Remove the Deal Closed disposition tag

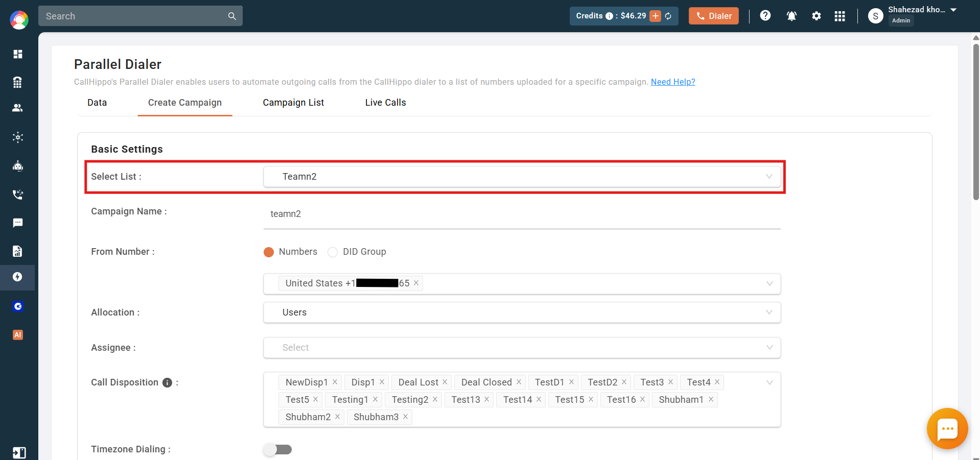point(519,382)
